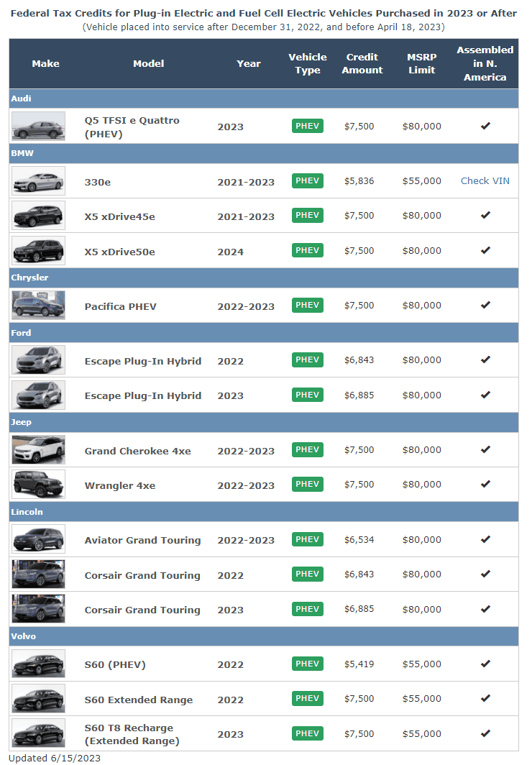Click the BMW X5 xDrive45e thumbnail
This screenshot has width=532, height=765.
point(39,216)
